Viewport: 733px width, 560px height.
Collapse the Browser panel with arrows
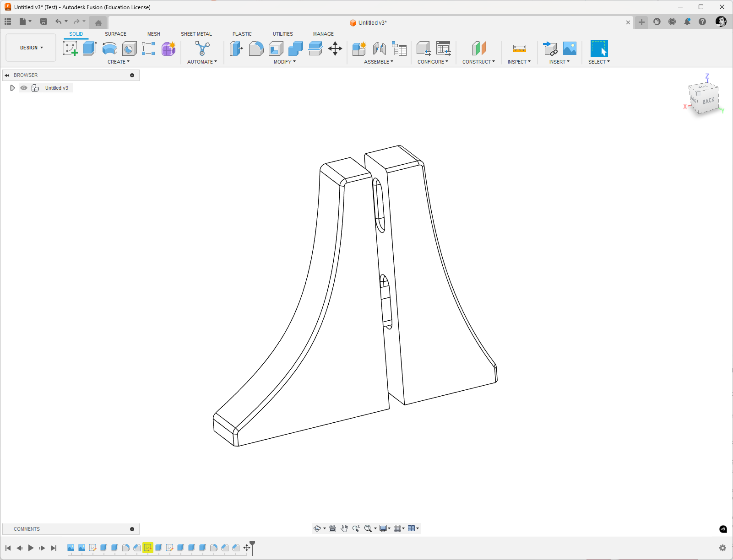click(x=7, y=75)
